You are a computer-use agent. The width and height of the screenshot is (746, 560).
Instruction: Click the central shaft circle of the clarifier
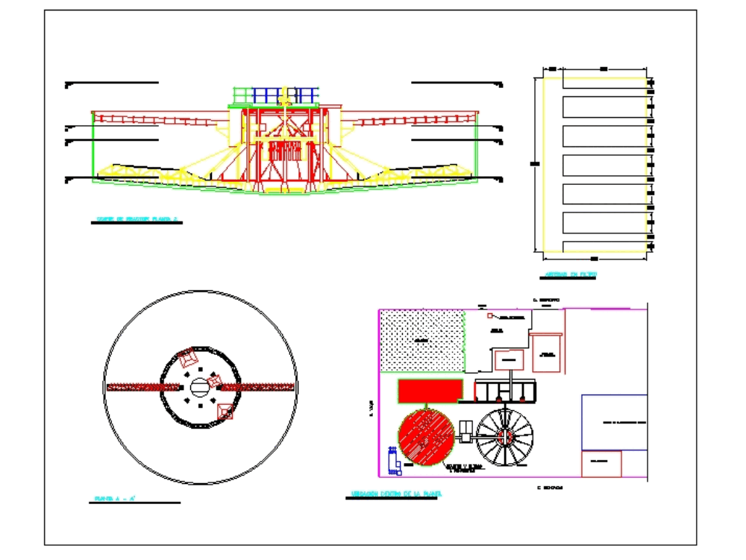(x=198, y=386)
